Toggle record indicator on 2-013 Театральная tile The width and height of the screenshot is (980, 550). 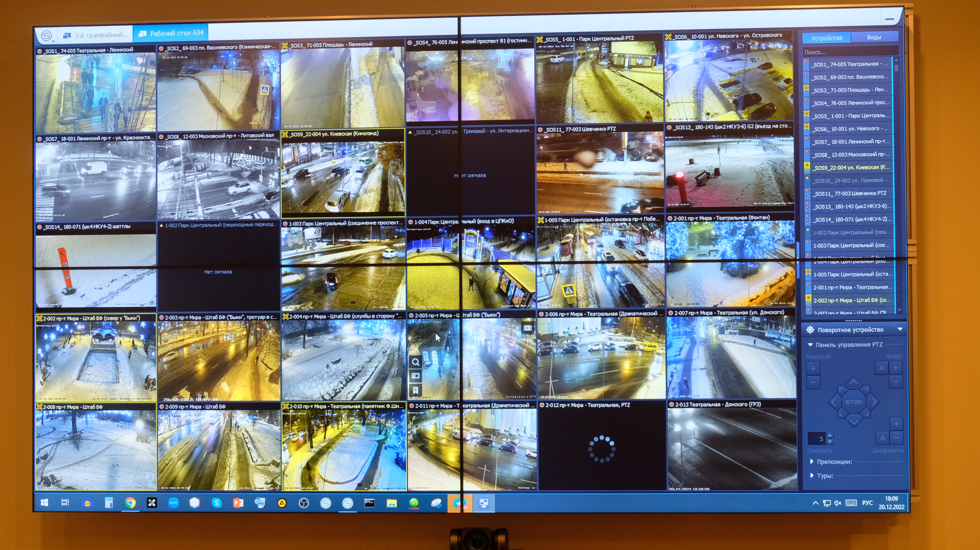(x=671, y=405)
